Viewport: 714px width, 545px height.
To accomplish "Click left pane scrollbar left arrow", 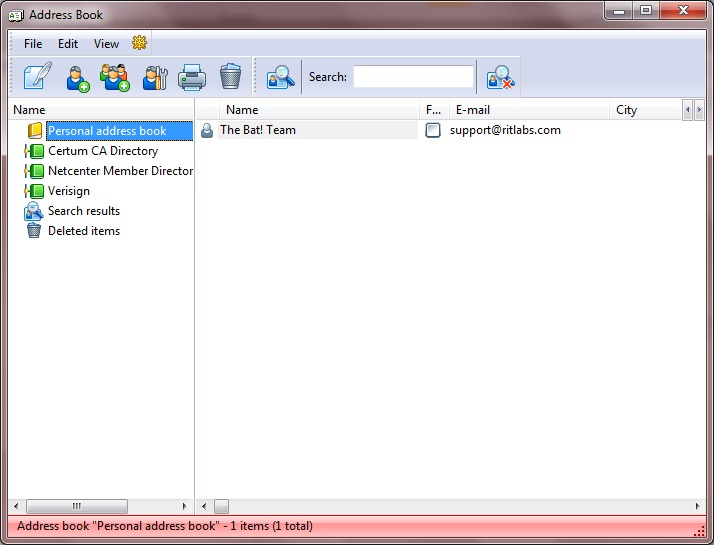I will [x=16, y=506].
